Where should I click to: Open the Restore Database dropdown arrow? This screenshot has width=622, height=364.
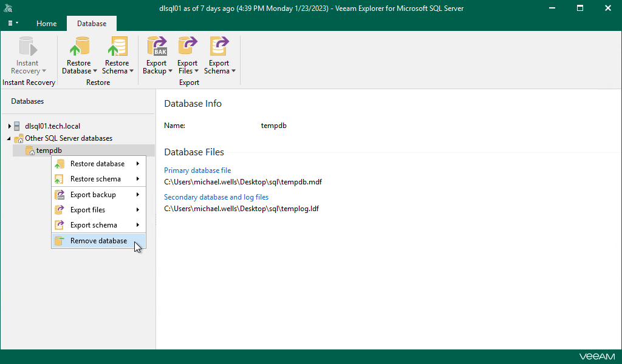(x=95, y=71)
